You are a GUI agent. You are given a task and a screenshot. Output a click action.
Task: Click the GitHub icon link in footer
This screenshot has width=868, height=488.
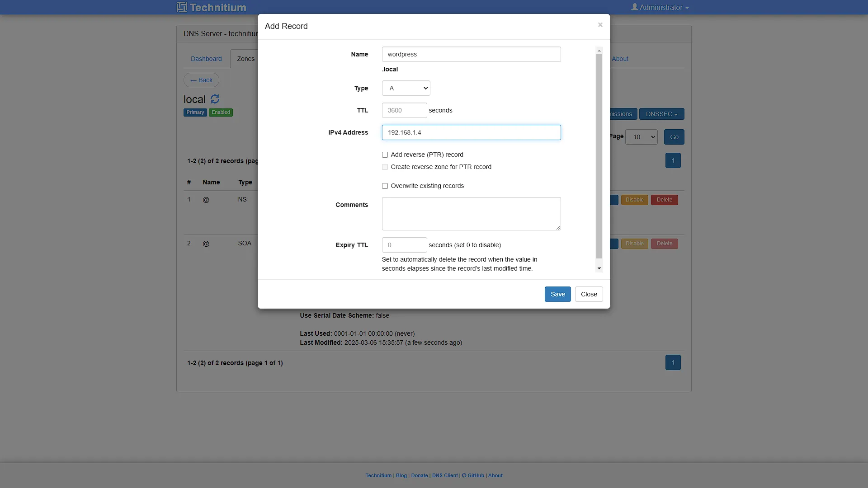click(x=464, y=475)
